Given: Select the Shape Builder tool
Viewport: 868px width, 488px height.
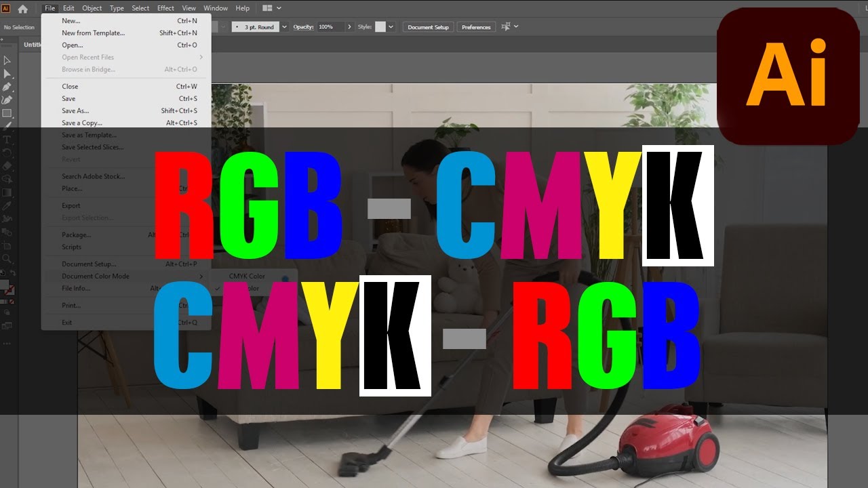Looking at the screenshot, I should 7,179.
